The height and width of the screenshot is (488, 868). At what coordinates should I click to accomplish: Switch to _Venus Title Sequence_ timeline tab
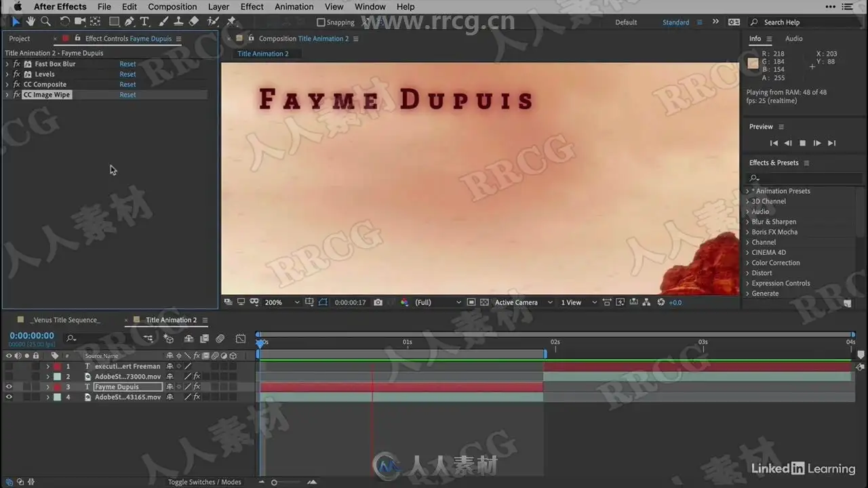pyautogui.click(x=65, y=320)
